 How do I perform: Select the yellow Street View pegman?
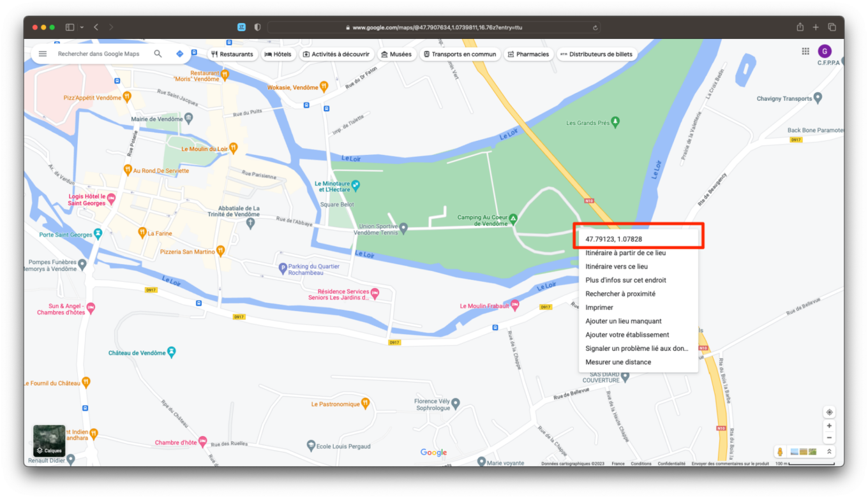(780, 451)
